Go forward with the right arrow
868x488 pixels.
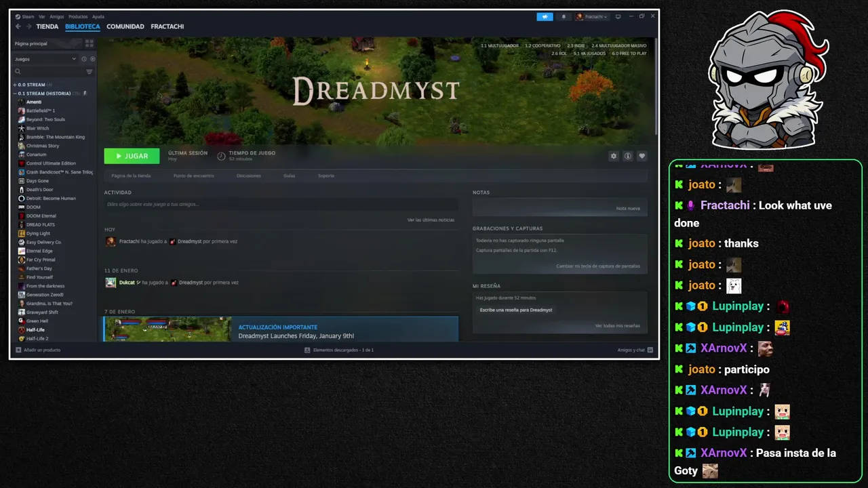tap(28, 26)
